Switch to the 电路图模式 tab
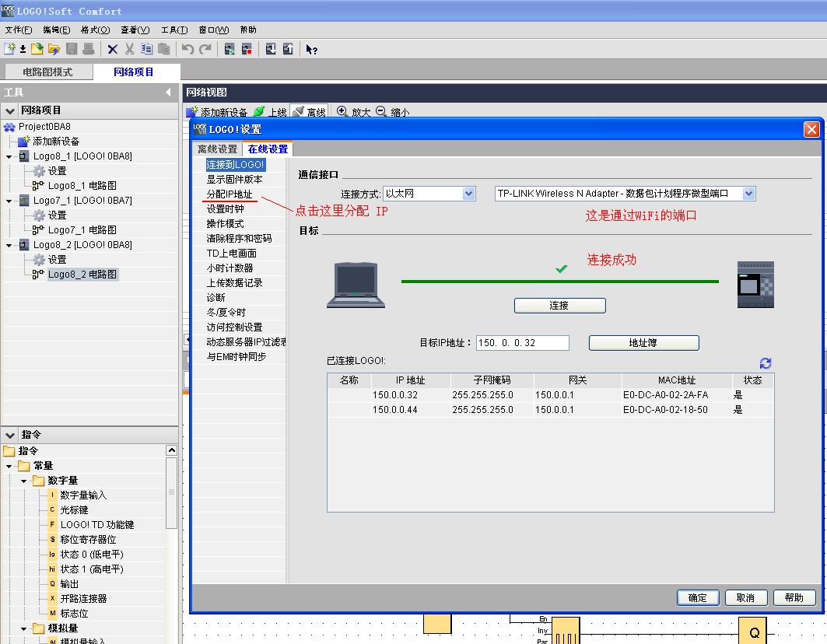Viewport: 827px width, 644px height. click(x=47, y=72)
